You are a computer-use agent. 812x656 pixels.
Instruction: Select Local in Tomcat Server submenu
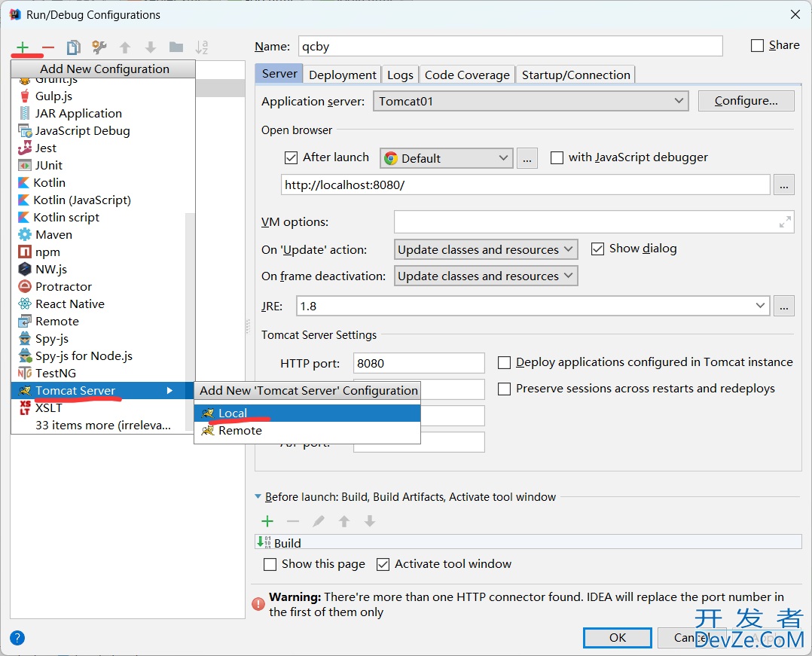coord(307,413)
